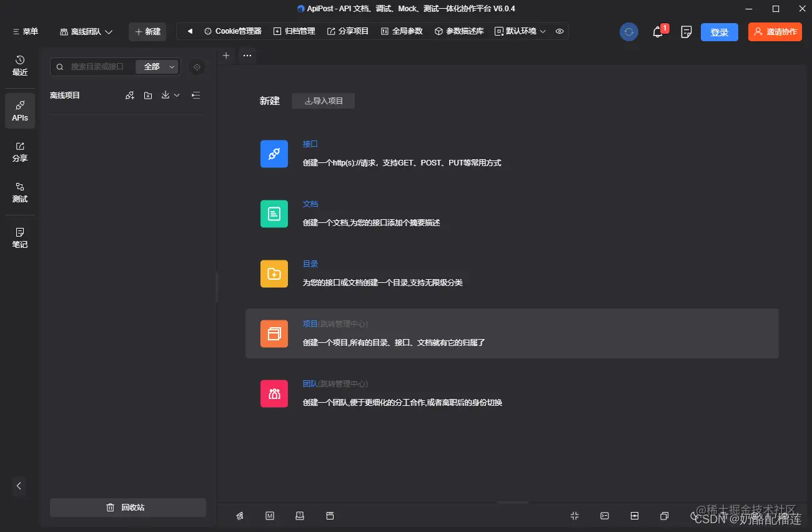Open Cookie管理器
The width and height of the screenshot is (812, 532).
click(233, 31)
